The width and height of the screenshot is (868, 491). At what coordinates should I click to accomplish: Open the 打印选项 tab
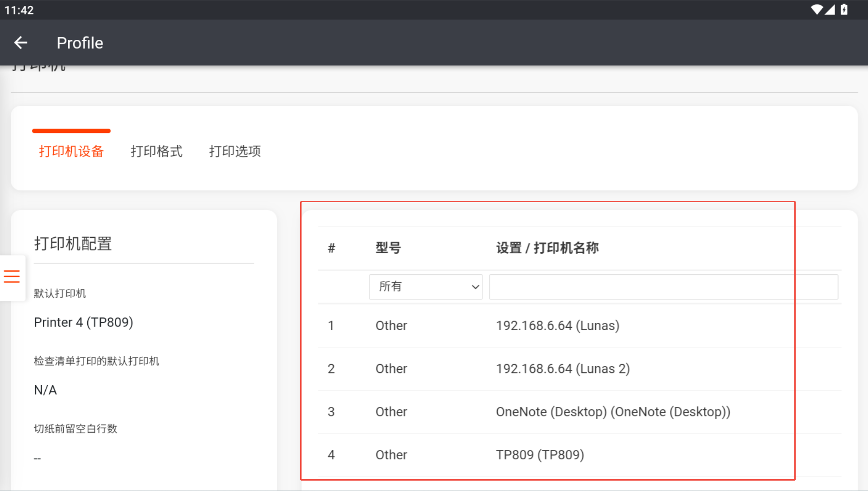pyautogui.click(x=235, y=151)
